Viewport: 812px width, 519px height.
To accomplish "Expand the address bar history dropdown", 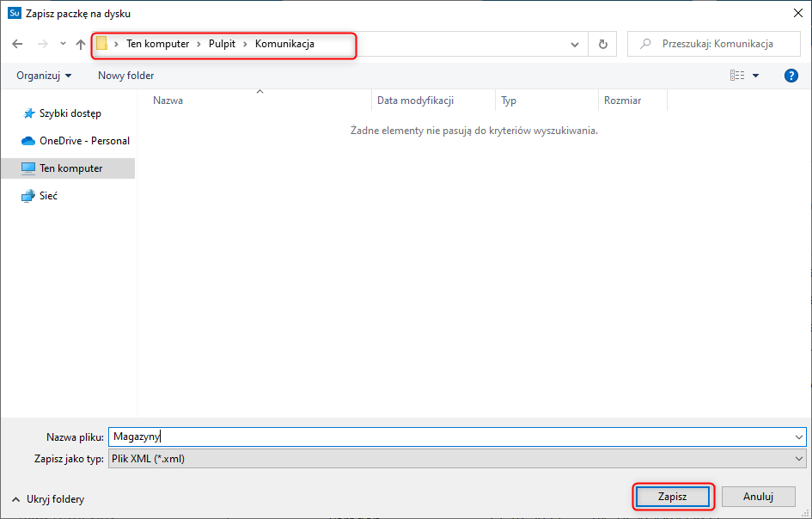I will click(575, 45).
